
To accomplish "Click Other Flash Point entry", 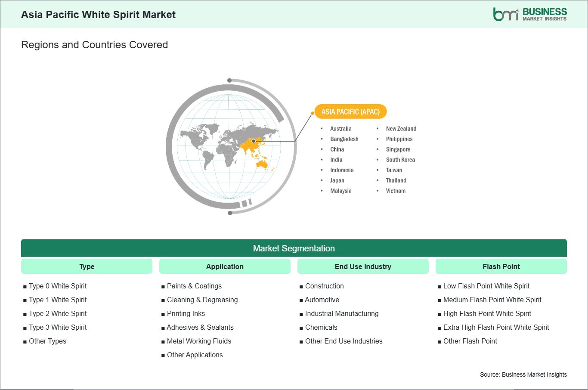I will [x=470, y=341].
